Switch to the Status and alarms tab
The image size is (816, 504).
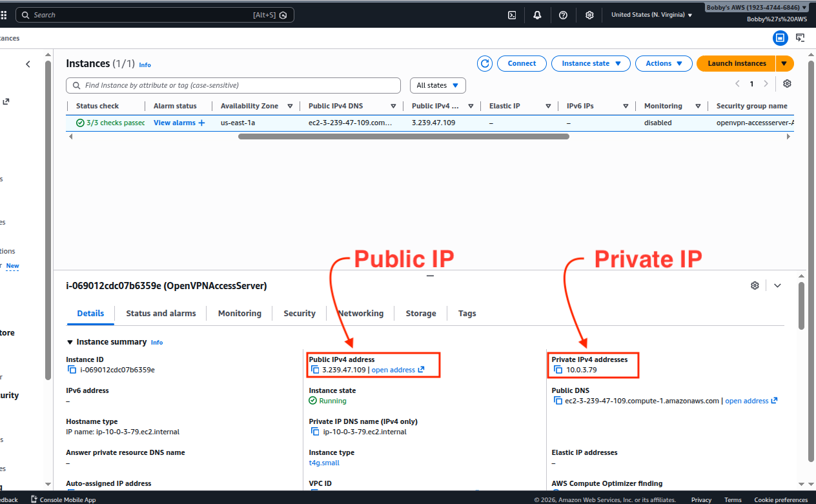coord(161,314)
